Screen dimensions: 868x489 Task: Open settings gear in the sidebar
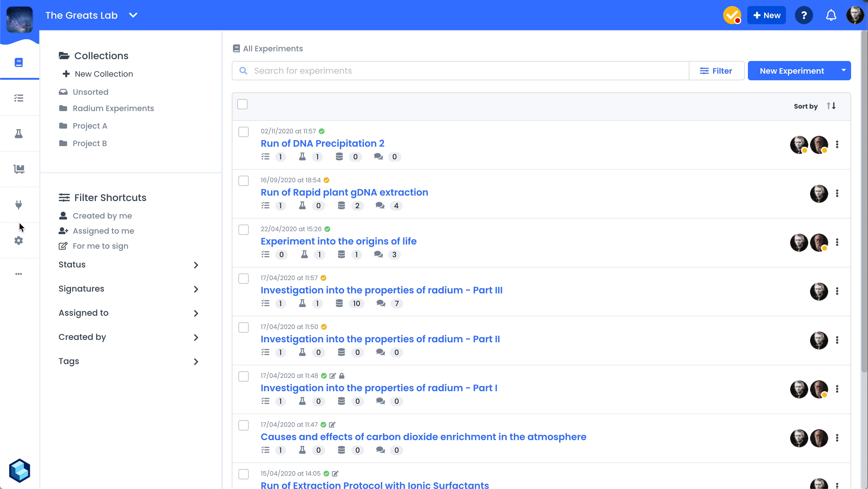(x=19, y=241)
